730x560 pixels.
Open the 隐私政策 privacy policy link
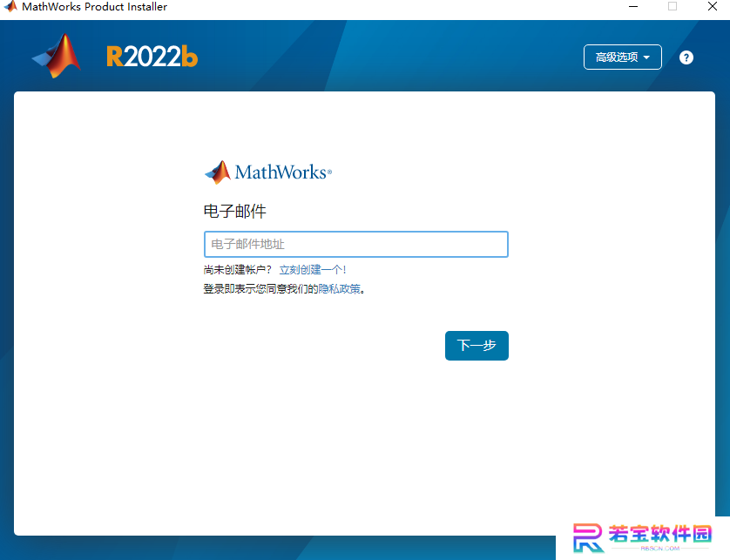coord(340,288)
